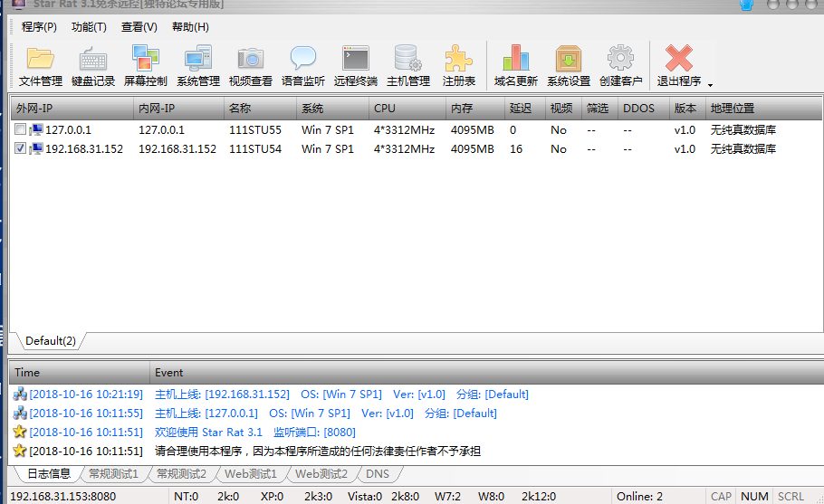Click the 192.168.31.153:8080 status bar entry
Viewport: 824px width, 504px height.
pyautogui.click(x=63, y=496)
